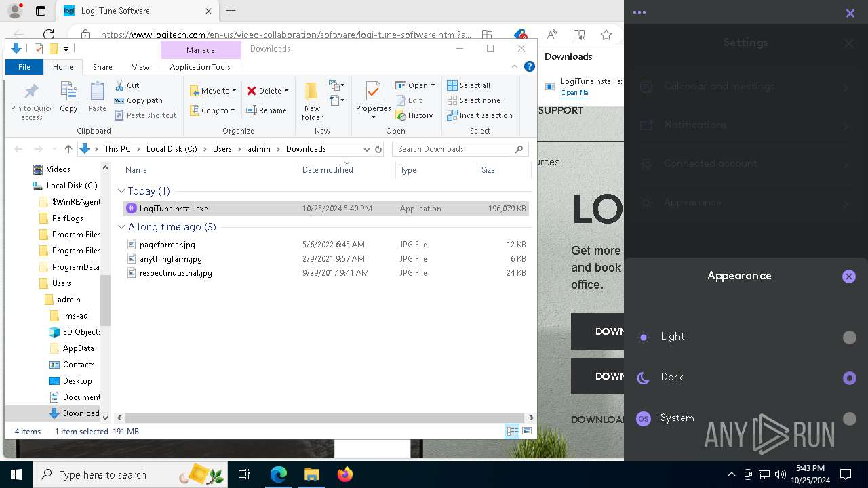Switch to Details view icon in the status bar

pyautogui.click(x=512, y=431)
